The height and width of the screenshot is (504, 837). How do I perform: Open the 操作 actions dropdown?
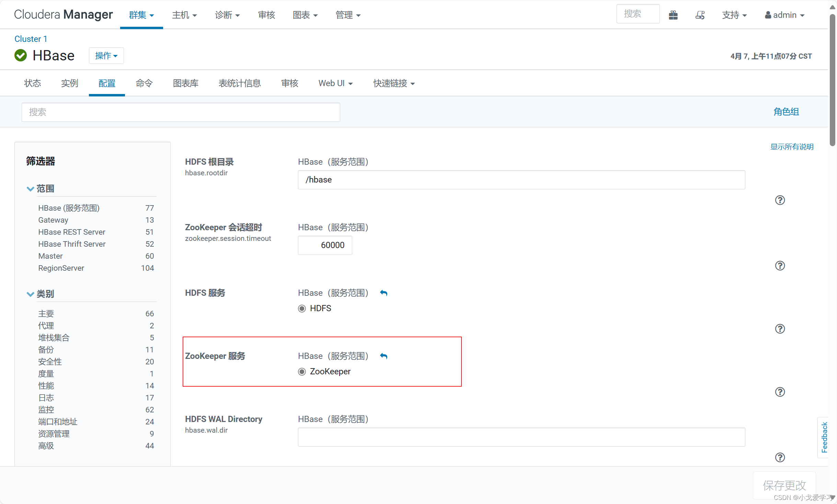click(106, 56)
